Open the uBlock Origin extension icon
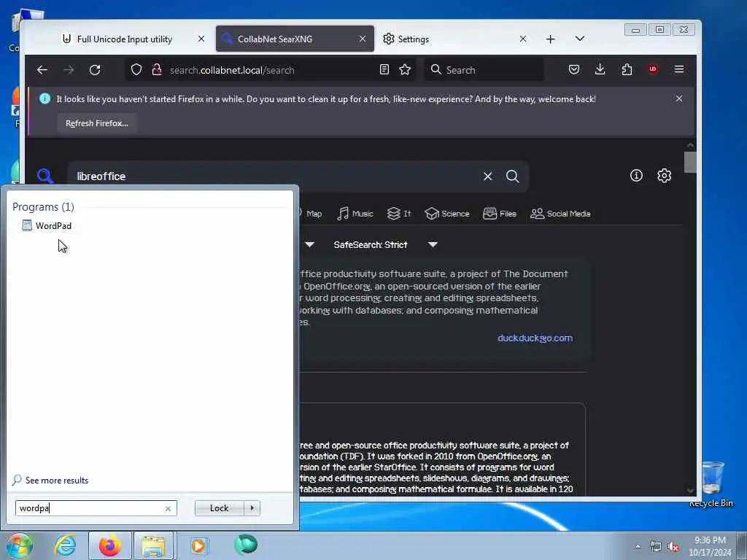The width and height of the screenshot is (747, 560). click(x=653, y=69)
